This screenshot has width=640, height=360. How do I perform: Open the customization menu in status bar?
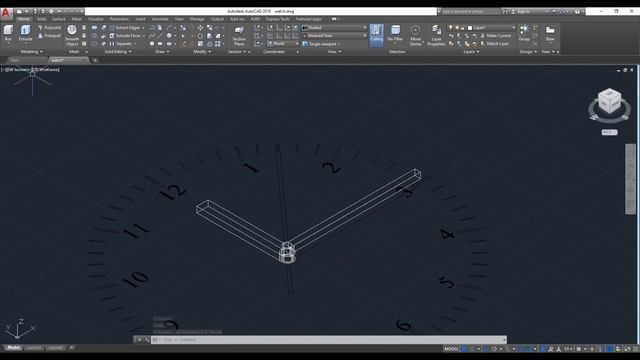point(635,349)
